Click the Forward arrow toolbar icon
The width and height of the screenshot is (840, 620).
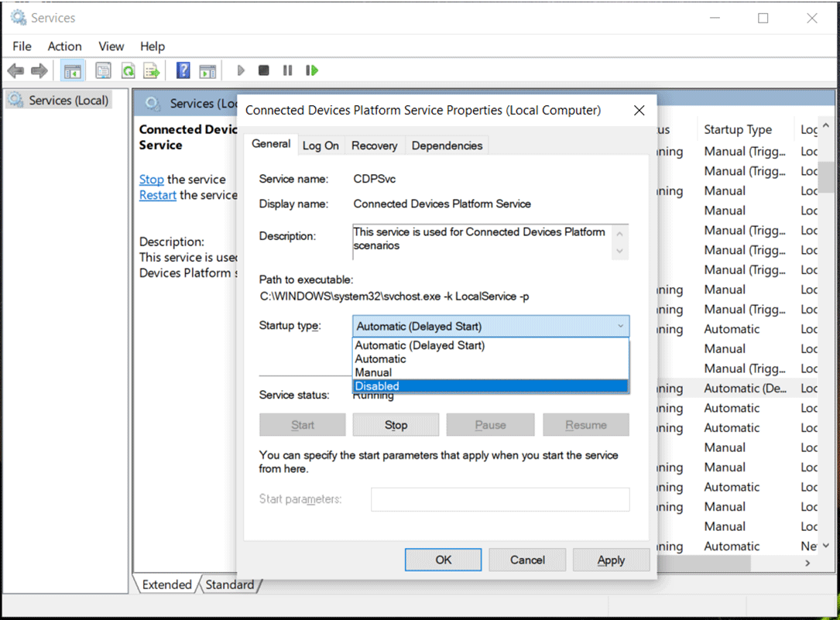(x=39, y=70)
